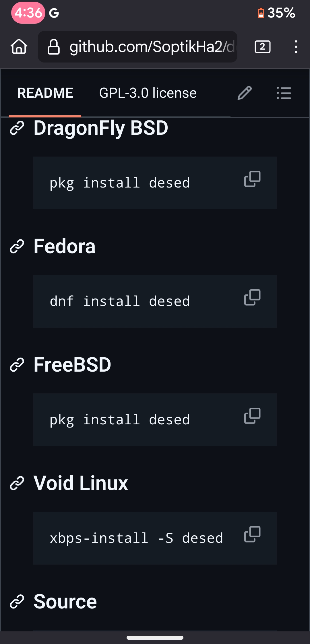Click the Fedora heading anchor link

click(x=17, y=246)
